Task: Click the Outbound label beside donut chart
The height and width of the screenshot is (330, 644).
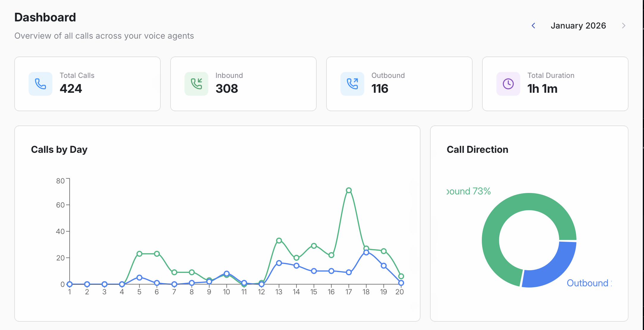Action: pyautogui.click(x=588, y=283)
